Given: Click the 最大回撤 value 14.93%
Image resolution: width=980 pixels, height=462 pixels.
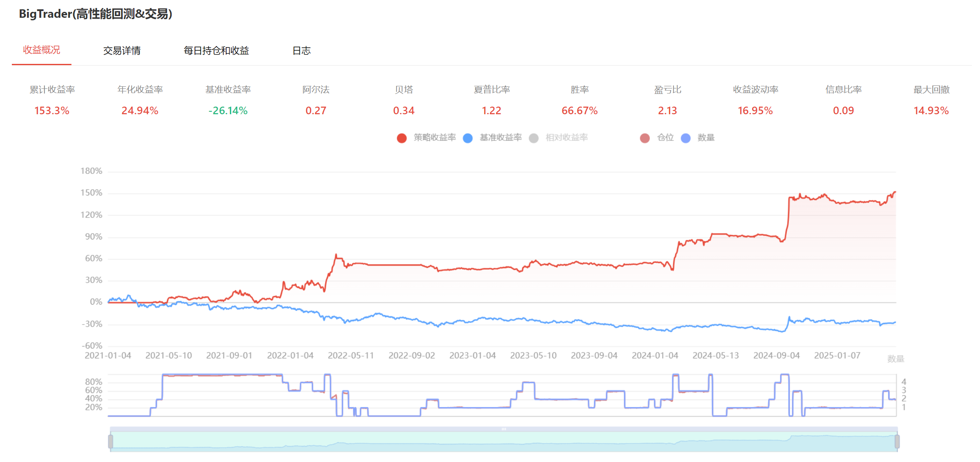Looking at the screenshot, I should click(x=931, y=110).
